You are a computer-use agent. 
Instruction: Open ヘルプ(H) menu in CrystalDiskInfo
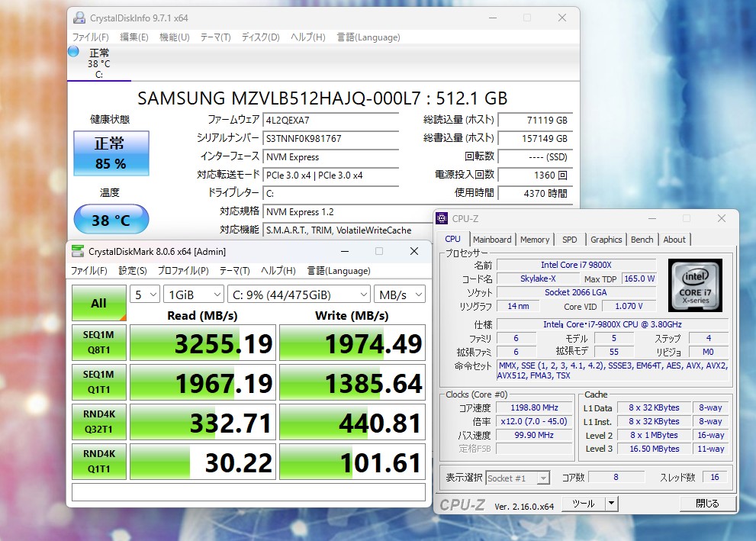click(x=308, y=37)
